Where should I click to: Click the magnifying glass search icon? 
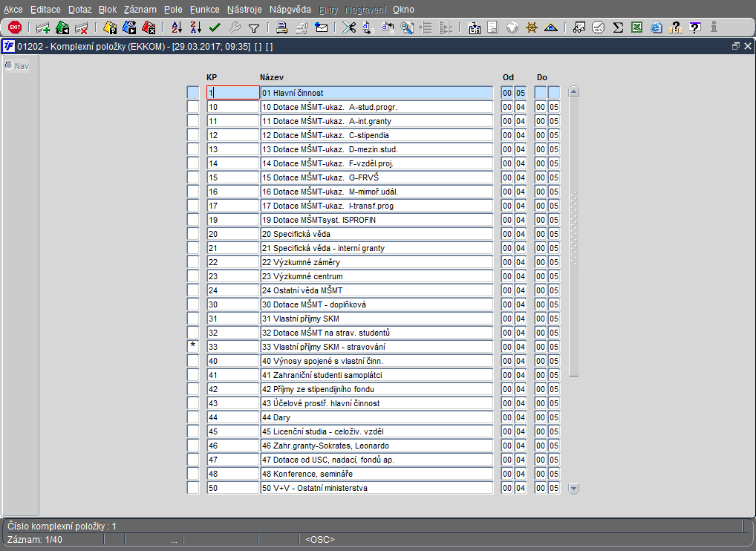tap(407, 28)
